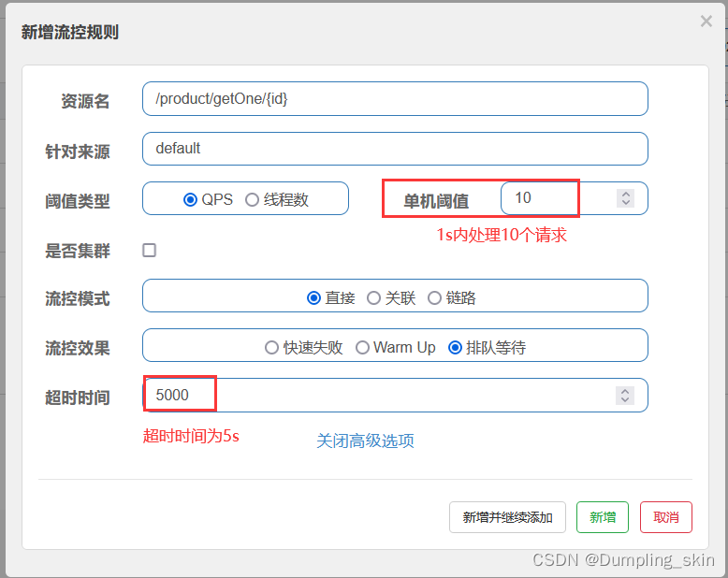Viewport: 728px width, 578px height.
Task: Click the green 新增 button
Action: pos(603,517)
